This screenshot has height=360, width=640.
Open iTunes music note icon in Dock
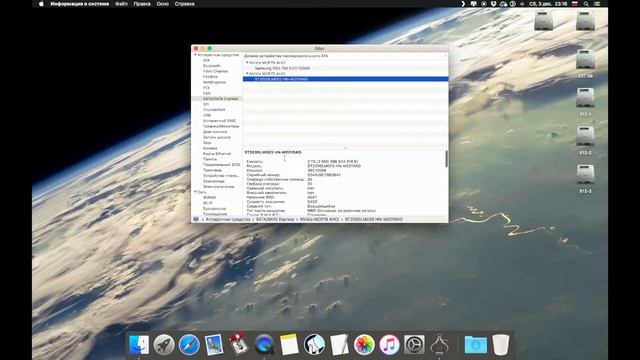(389, 345)
